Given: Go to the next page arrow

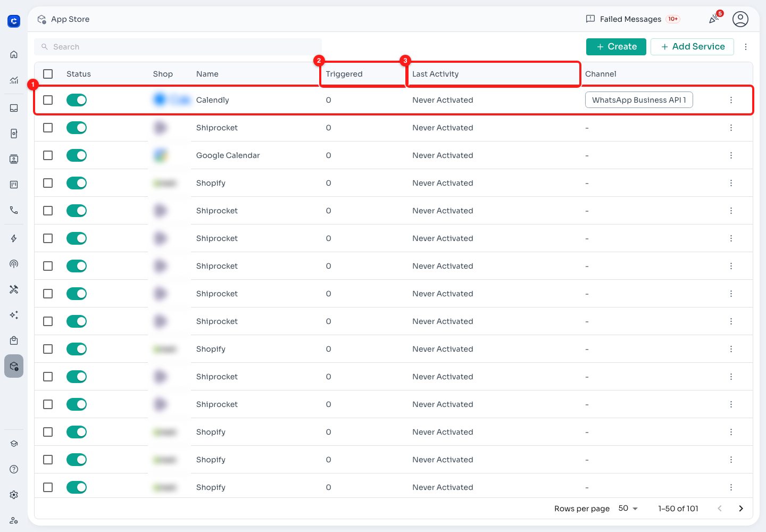Looking at the screenshot, I should coord(741,509).
